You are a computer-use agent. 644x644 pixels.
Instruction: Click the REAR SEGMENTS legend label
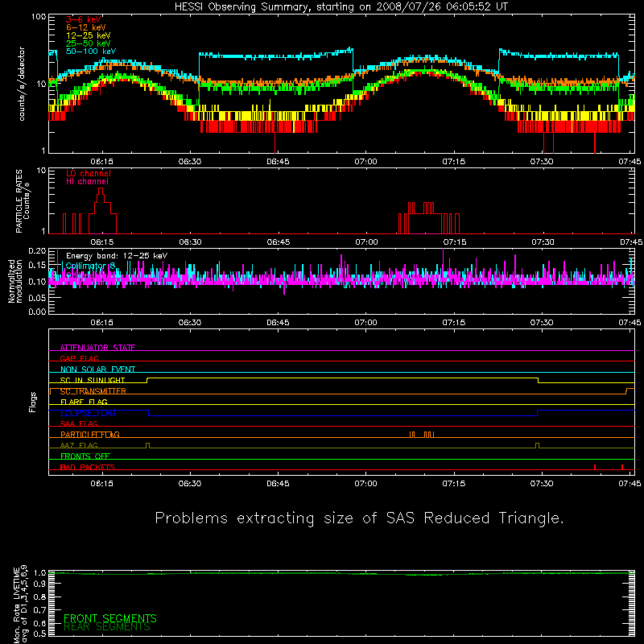point(107,627)
